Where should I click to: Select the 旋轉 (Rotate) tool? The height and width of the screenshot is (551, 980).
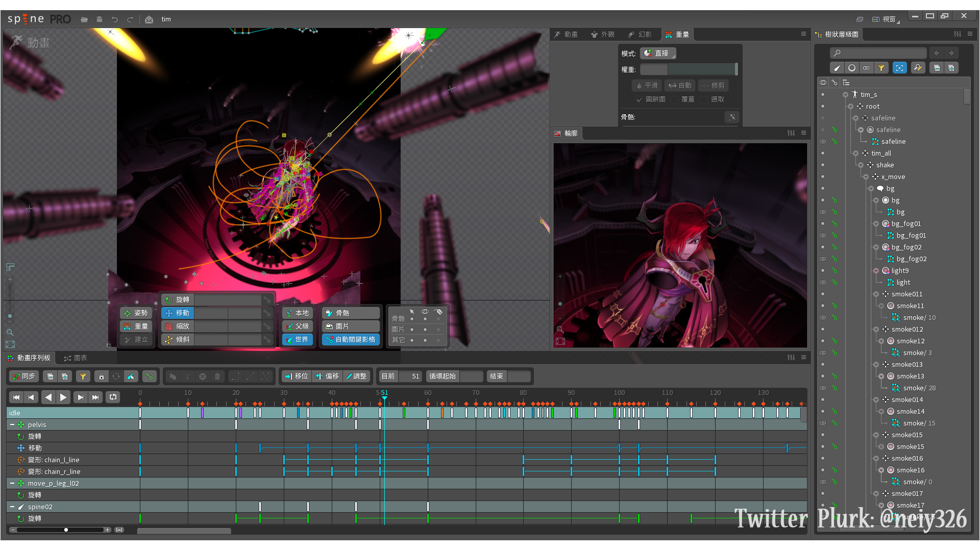tap(177, 299)
